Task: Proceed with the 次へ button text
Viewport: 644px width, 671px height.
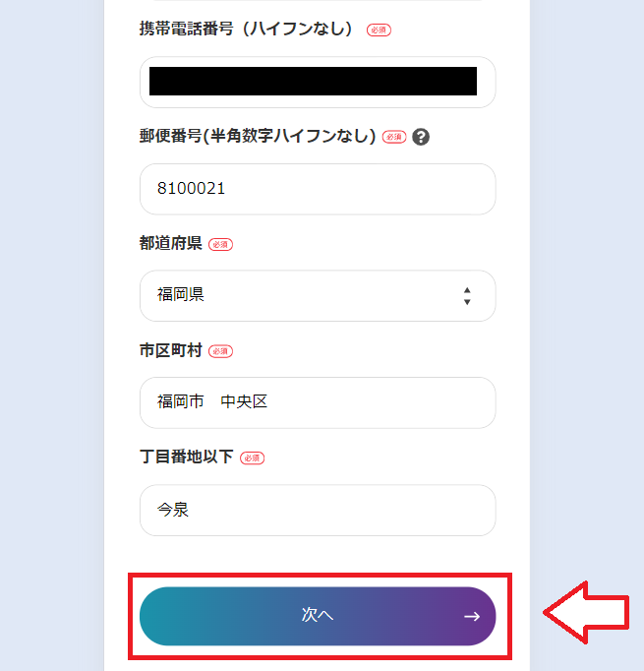Action: coord(318,615)
